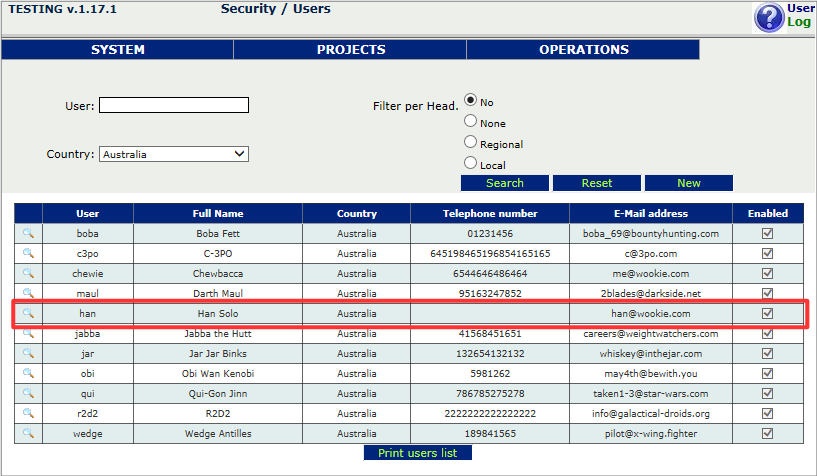View details magnifier for user r2d2

pos(28,413)
